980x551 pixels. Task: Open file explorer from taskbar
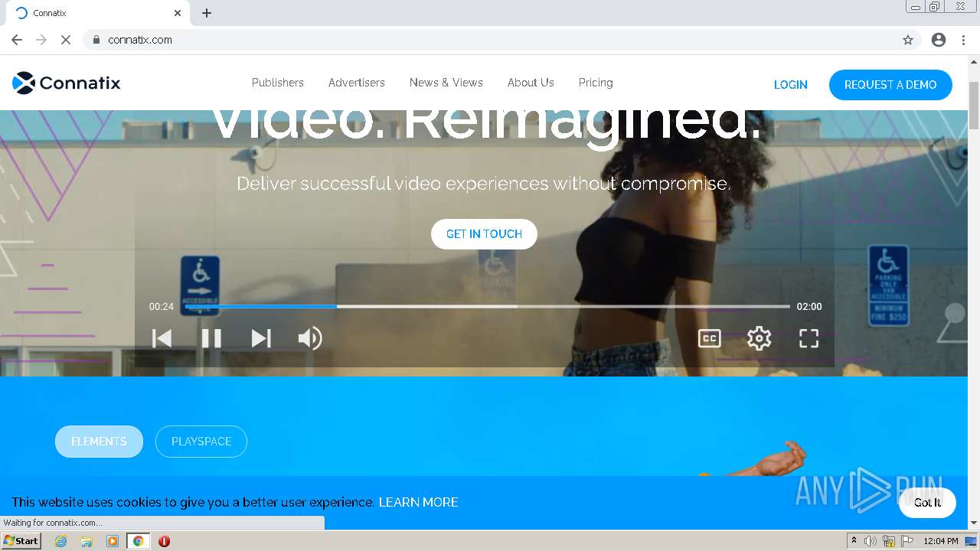coord(87,541)
